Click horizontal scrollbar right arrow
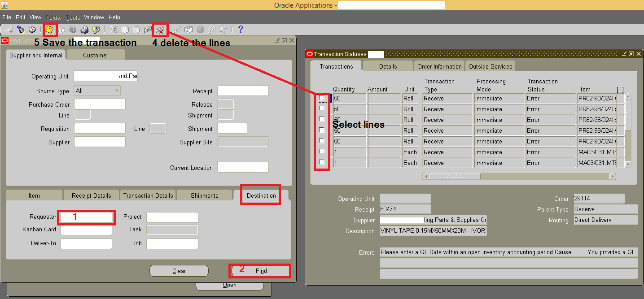 pyautogui.click(x=613, y=177)
